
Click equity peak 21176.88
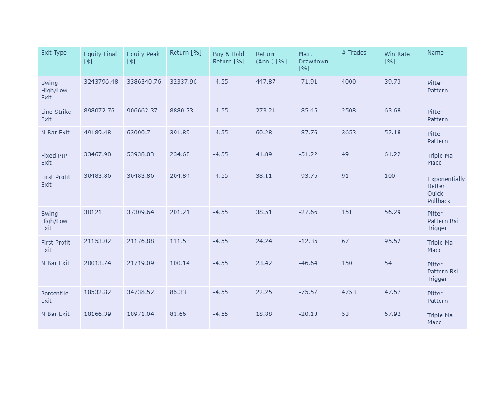click(x=140, y=241)
